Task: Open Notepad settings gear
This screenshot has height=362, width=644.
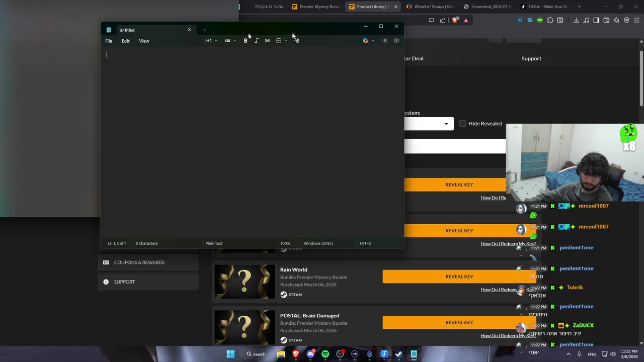Action: click(396, 41)
